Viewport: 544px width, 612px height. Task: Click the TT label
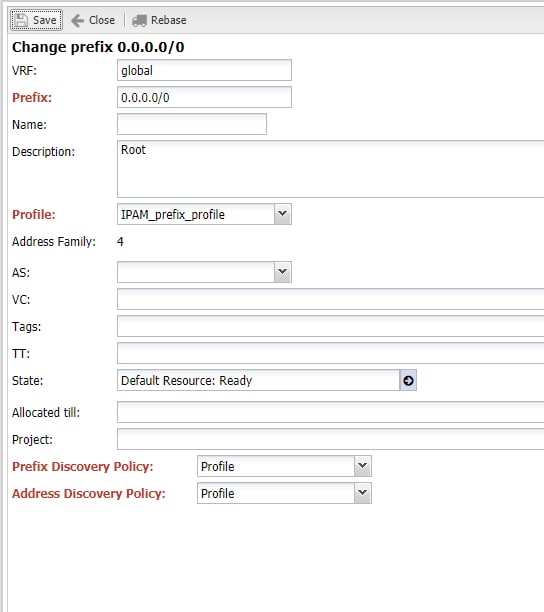(21, 354)
